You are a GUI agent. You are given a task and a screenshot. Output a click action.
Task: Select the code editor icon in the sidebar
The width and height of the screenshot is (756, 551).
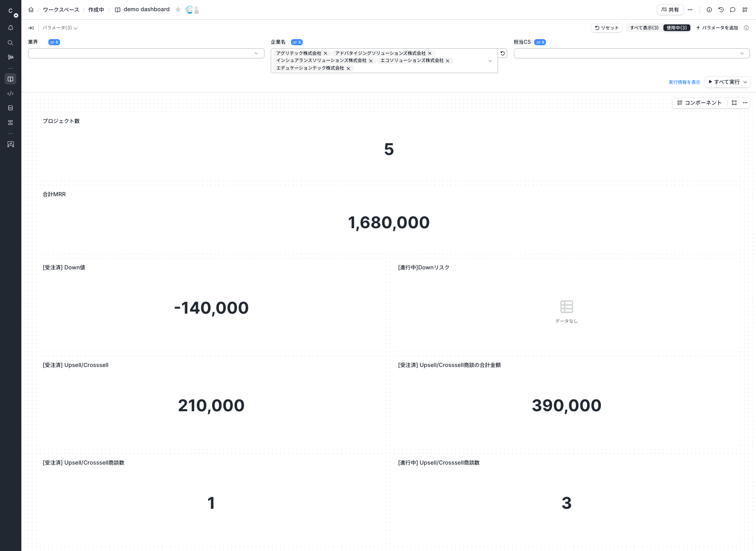point(10,94)
